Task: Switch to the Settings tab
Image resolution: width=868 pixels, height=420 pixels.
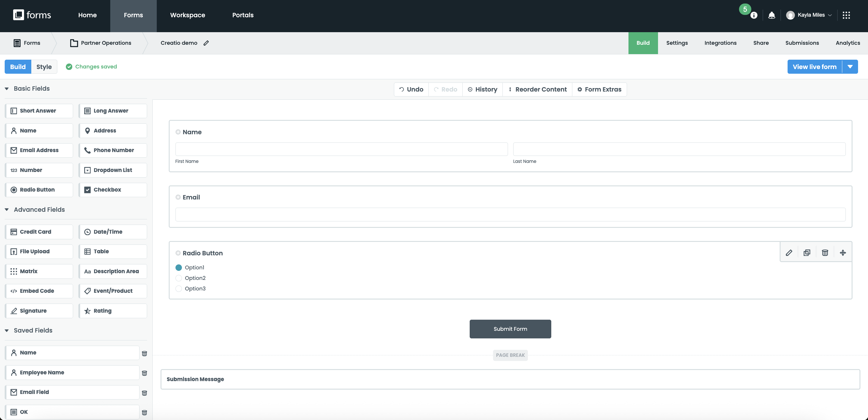Action: coord(677,43)
